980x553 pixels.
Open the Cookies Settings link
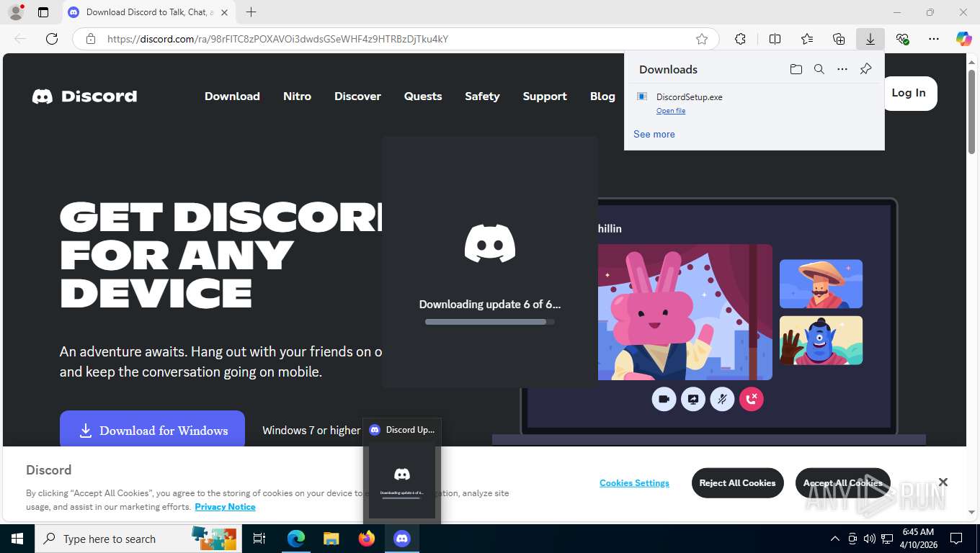[x=634, y=483]
